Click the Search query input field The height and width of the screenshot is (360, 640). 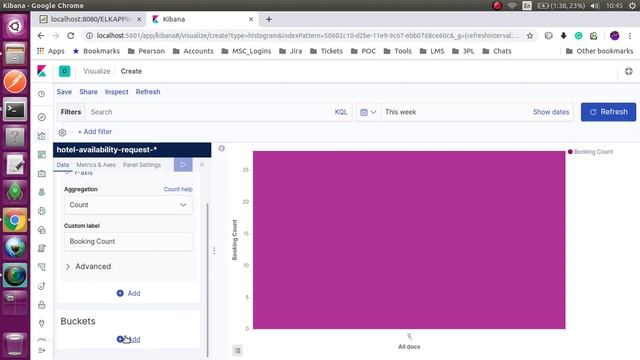[208, 112]
